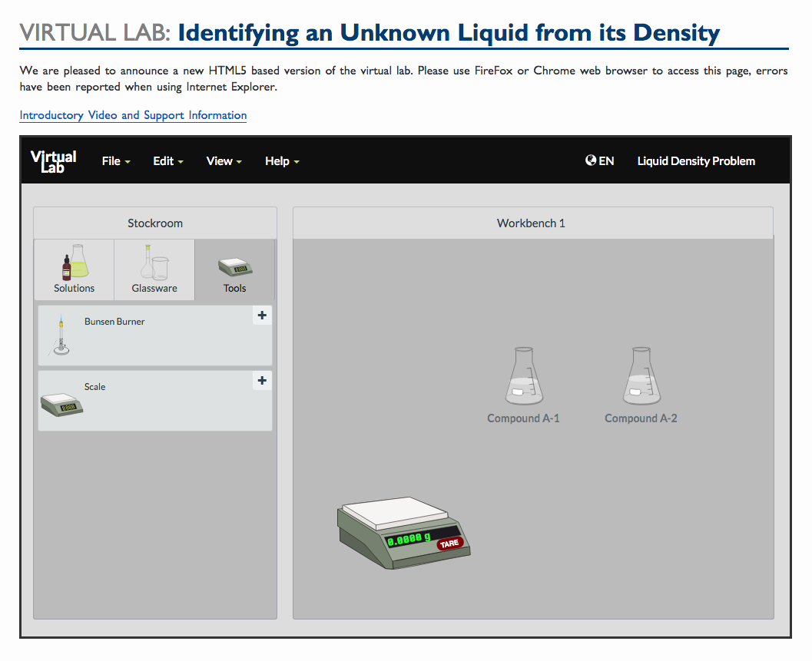The image size is (812, 661).
Task: Click the Bunsen Burner icon in Stockroom
Action: (x=61, y=335)
